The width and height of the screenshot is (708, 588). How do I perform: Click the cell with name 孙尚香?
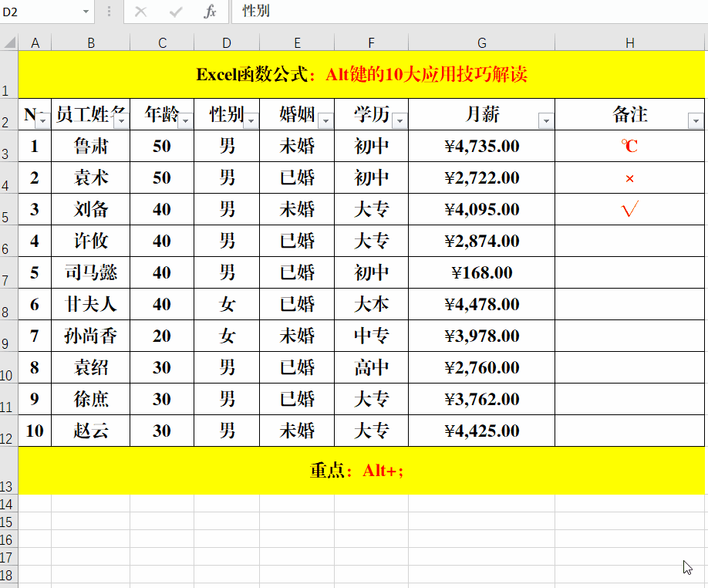91,336
